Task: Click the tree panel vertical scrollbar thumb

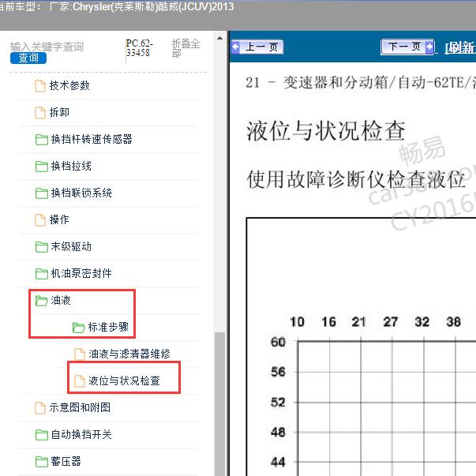Action: pos(219,403)
